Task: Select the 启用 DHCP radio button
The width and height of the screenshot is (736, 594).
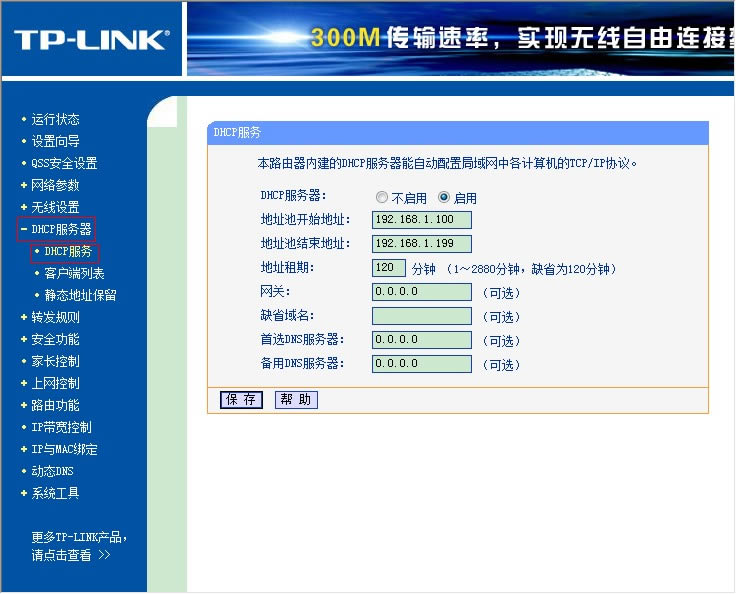Action: point(444,197)
